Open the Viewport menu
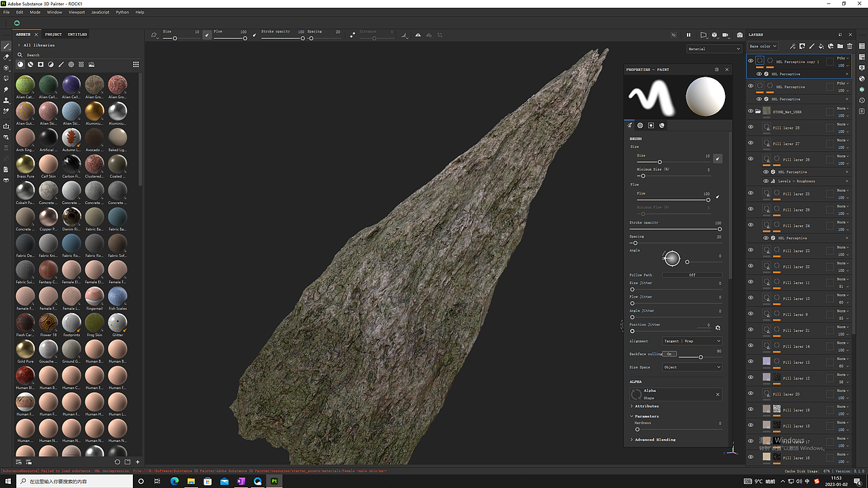This screenshot has width=868, height=488. click(x=77, y=12)
